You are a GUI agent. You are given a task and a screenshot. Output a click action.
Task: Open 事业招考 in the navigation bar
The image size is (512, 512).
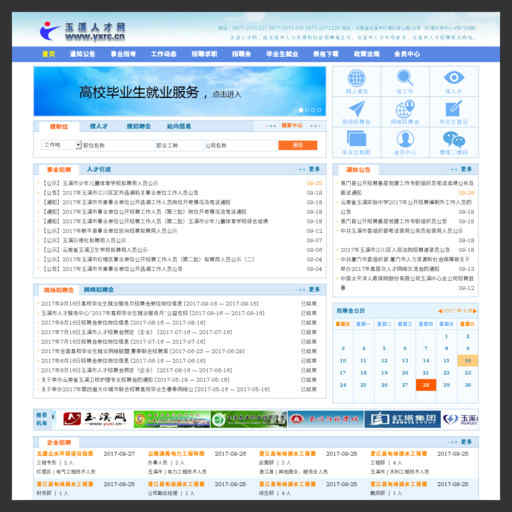pyautogui.click(x=123, y=54)
